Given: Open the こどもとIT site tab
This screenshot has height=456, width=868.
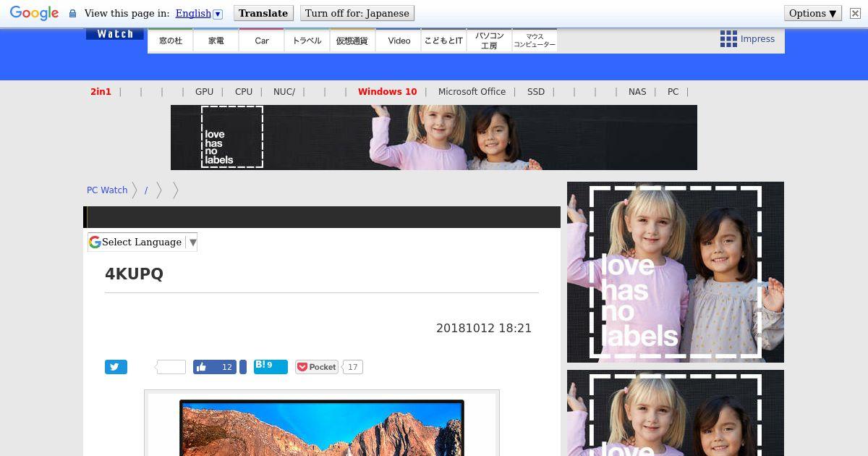Looking at the screenshot, I should click(x=443, y=41).
